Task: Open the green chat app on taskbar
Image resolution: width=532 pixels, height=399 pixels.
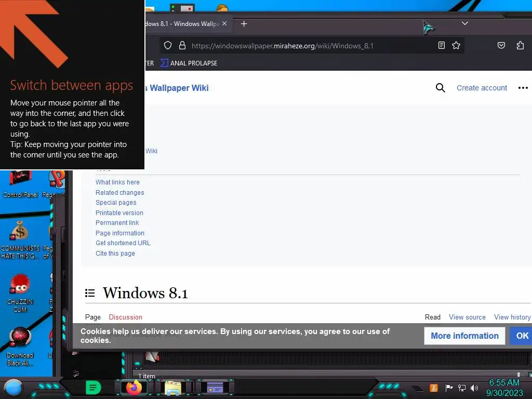Action: tap(94, 388)
